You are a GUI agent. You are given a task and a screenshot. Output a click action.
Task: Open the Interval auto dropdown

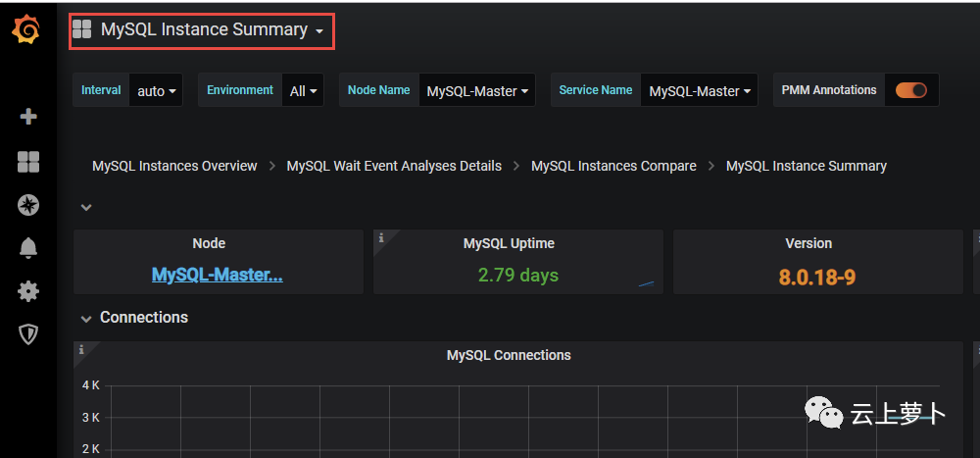(x=156, y=90)
